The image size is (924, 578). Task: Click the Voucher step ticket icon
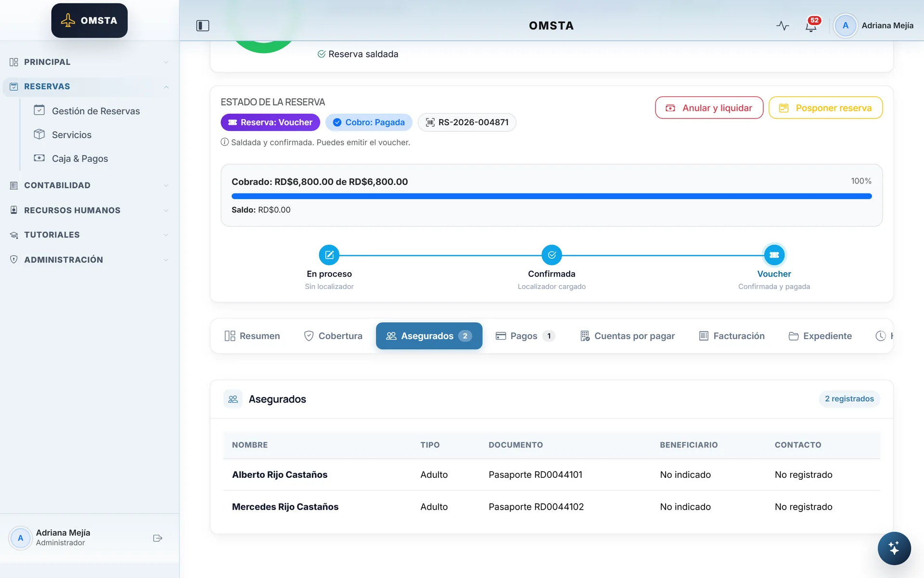tap(774, 255)
